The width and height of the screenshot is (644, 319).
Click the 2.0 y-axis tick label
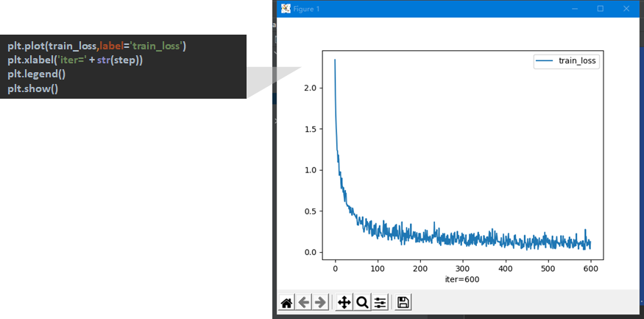[309, 88]
